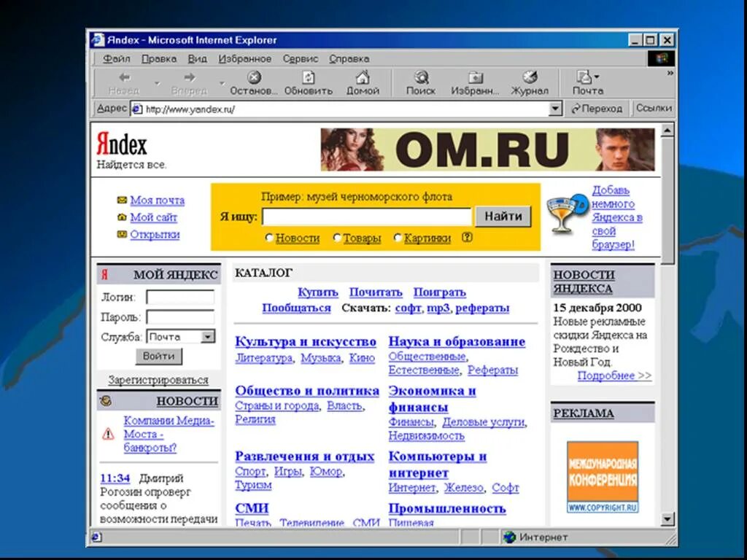The width and height of the screenshot is (747, 560).
Task: Click the Международная конференция ad banner
Action: point(602,477)
